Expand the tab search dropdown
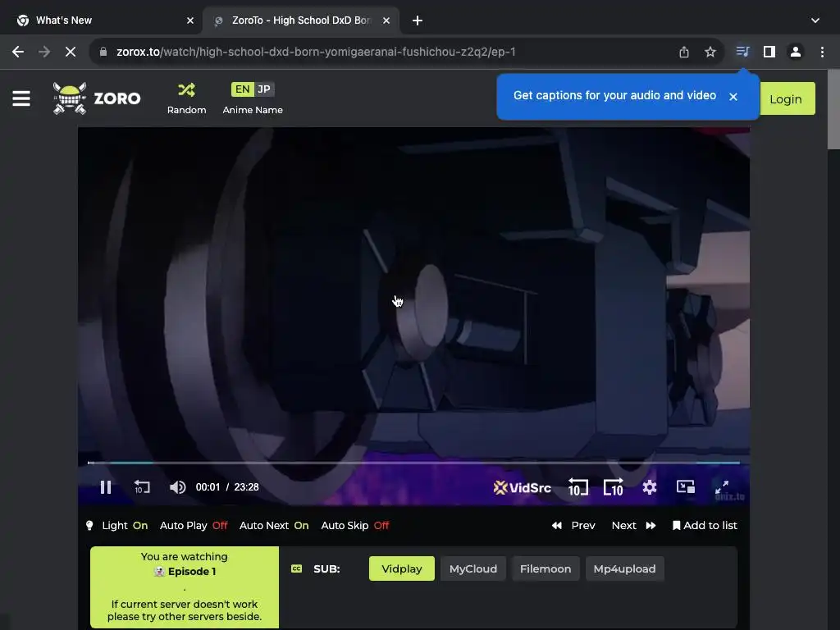 (815, 21)
